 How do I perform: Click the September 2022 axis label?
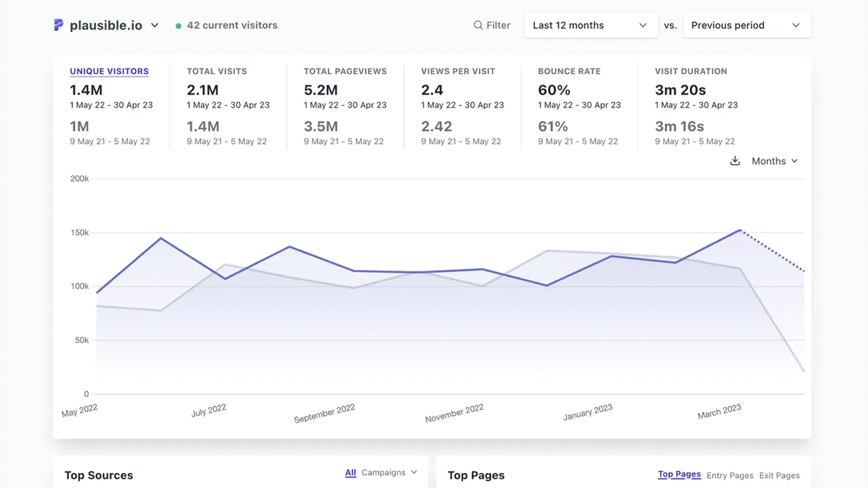click(x=325, y=413)
